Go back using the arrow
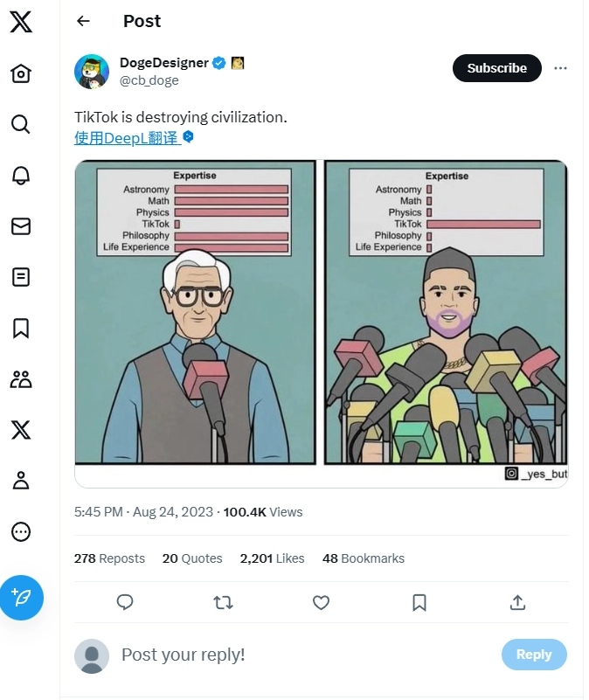The image size is (589, 700). [x=83, y=21]
